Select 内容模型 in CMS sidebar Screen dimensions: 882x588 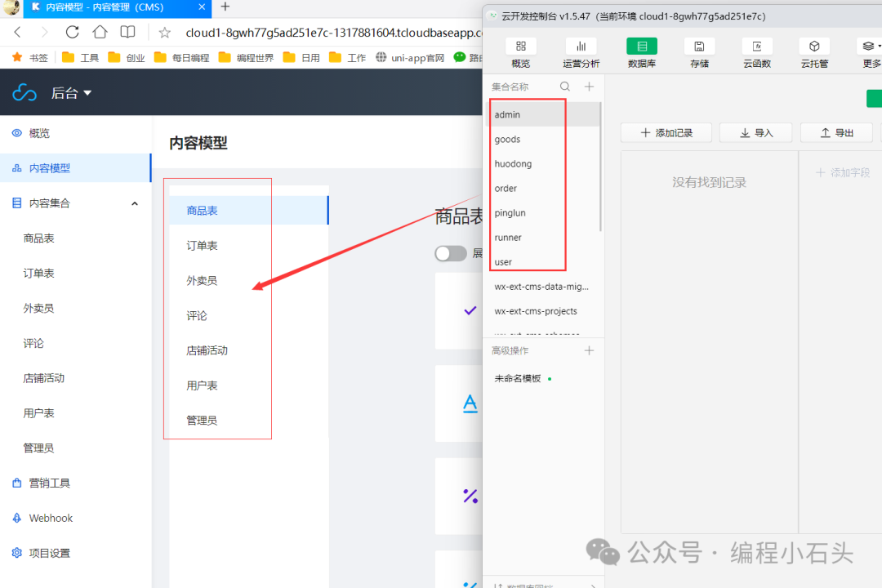click(x=75, y=167)
